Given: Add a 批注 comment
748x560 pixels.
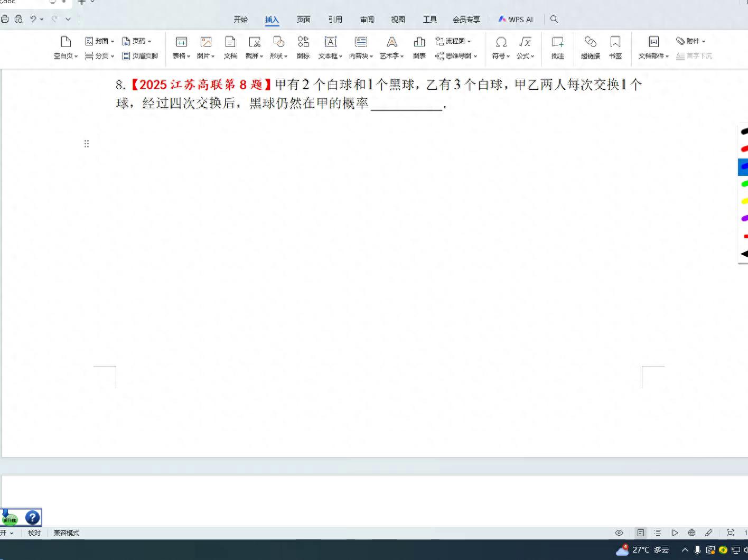Looking at the screenshot, I should click(x=557, y=48).
